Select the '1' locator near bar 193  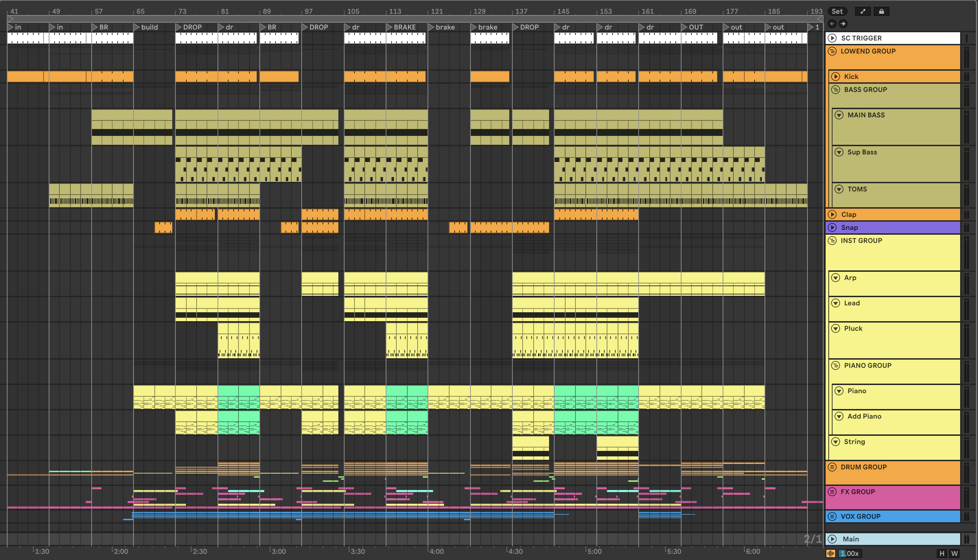coord(813,27)
